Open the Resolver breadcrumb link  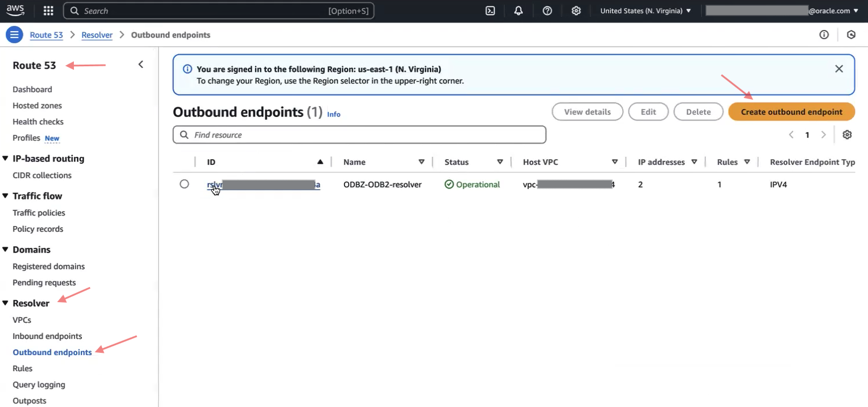97,35
